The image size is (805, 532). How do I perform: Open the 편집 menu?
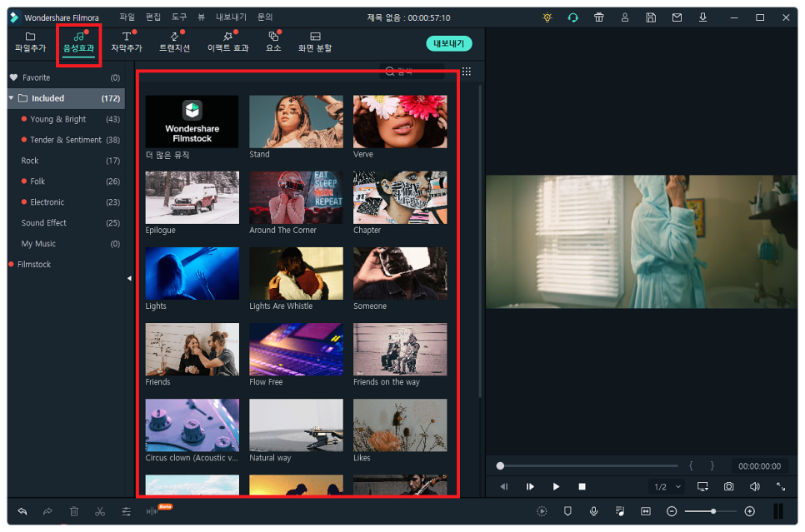tap(153, 17)
